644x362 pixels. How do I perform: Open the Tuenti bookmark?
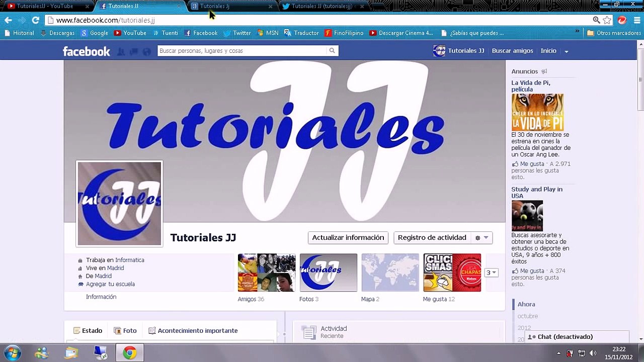tap(166, 33)
